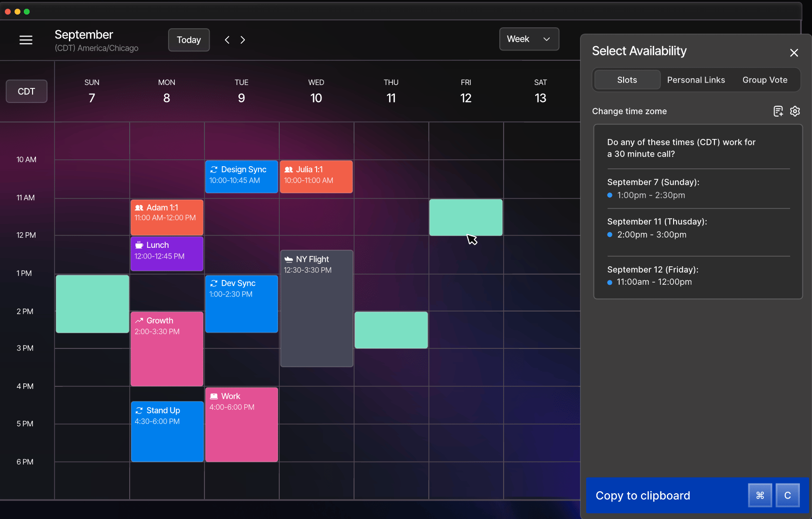Open the Growth event
812x519 pixels.
tap(167, 349)
